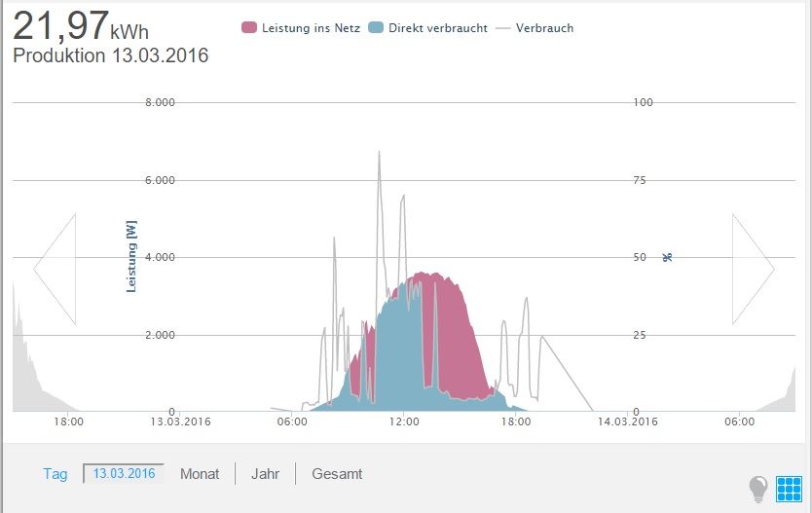Click the 13.03.2016 date field
This screenshot has width=812, height=513.
[124, 474]
